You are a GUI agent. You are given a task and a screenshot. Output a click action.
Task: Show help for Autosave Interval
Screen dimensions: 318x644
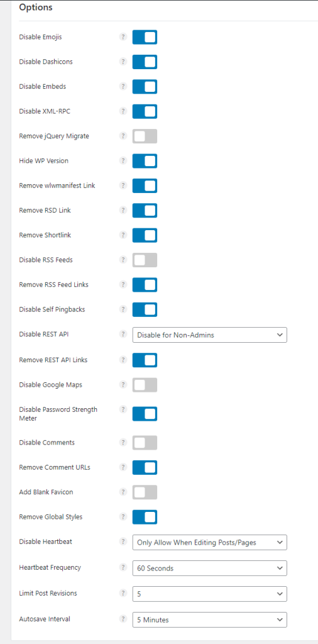[x=123, y=619]
